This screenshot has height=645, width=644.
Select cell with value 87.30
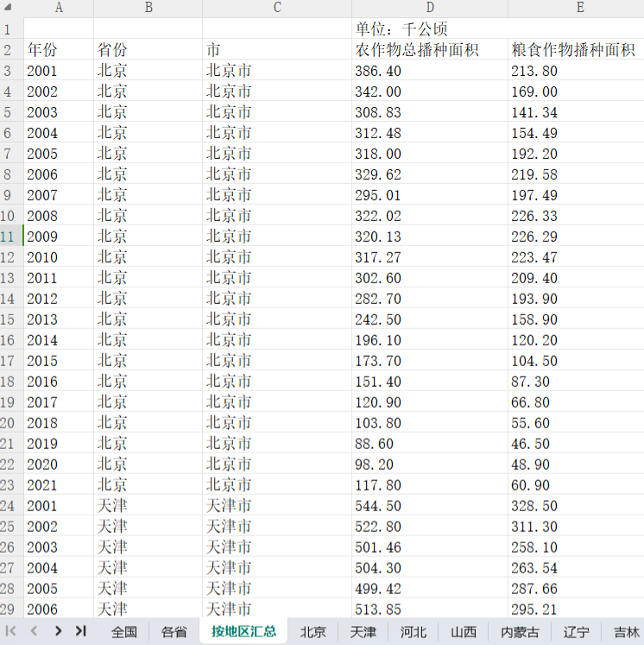pyautogui.click(x=576, y=382)
